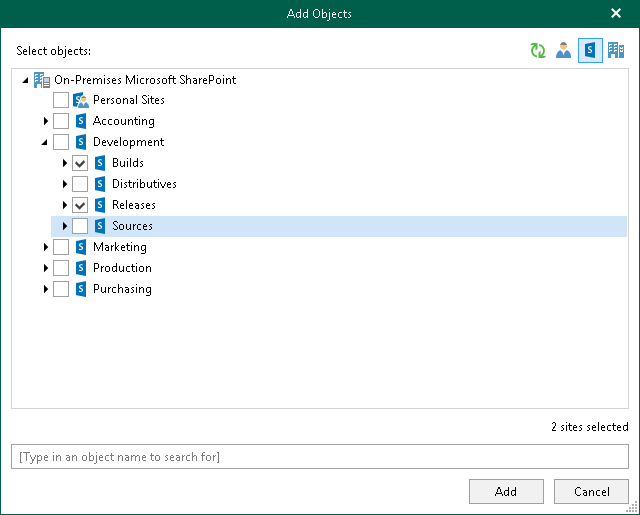This screenshot has width=640, height=515.
Task: Switch to the users view icon
Action: [564, 51]
